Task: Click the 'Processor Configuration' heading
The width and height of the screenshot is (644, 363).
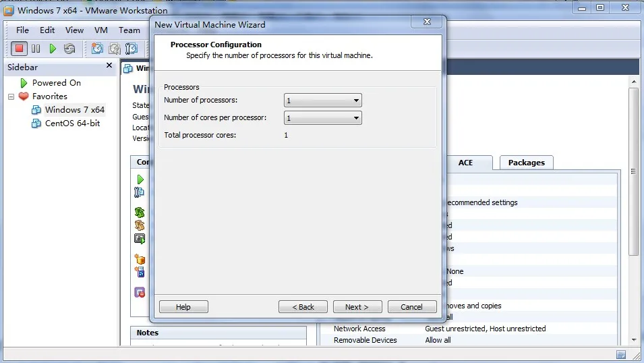Action: pyautogui.click(x=216, y=45)
